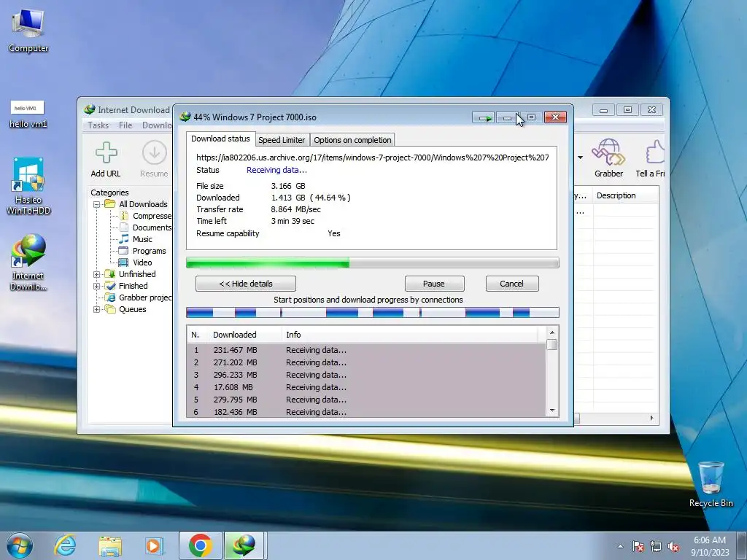This screenshot has height=560, width=747.
Task: Select the Programs category
Action: (x=142, y=251)
